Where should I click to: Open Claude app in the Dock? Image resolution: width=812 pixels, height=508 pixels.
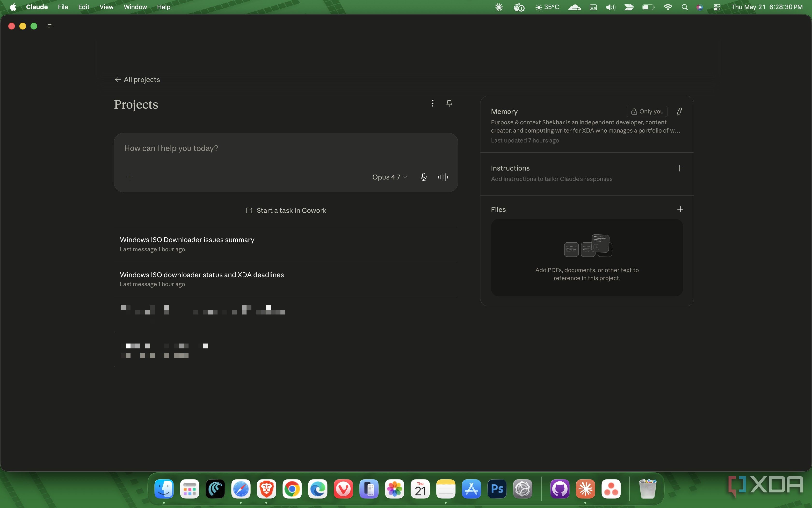[585, 489]
